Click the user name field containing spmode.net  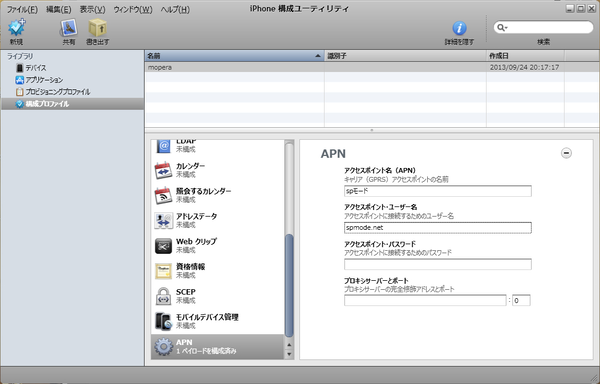[438, 228]
